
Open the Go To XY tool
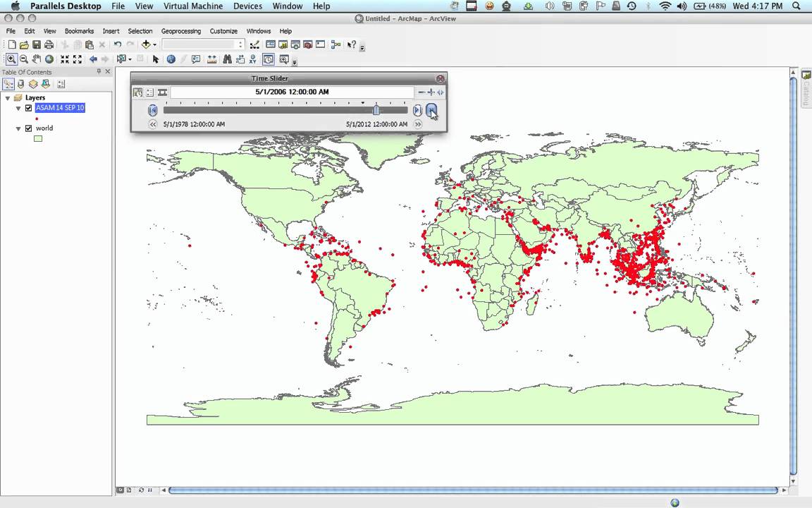[253, 59]
